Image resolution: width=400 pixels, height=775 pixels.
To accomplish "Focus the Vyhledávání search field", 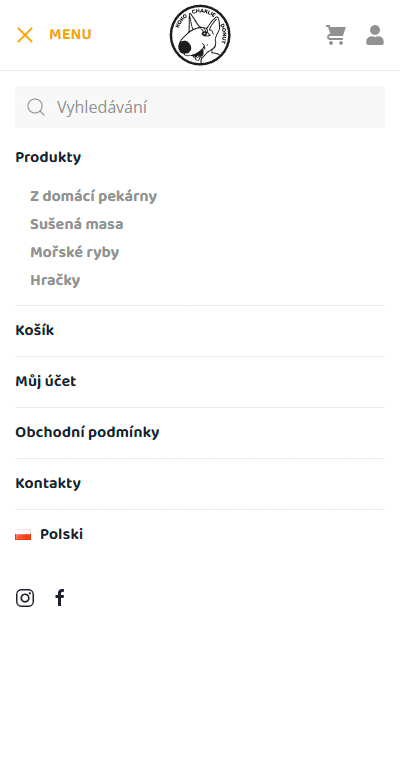I will click(x=200, y=107).
